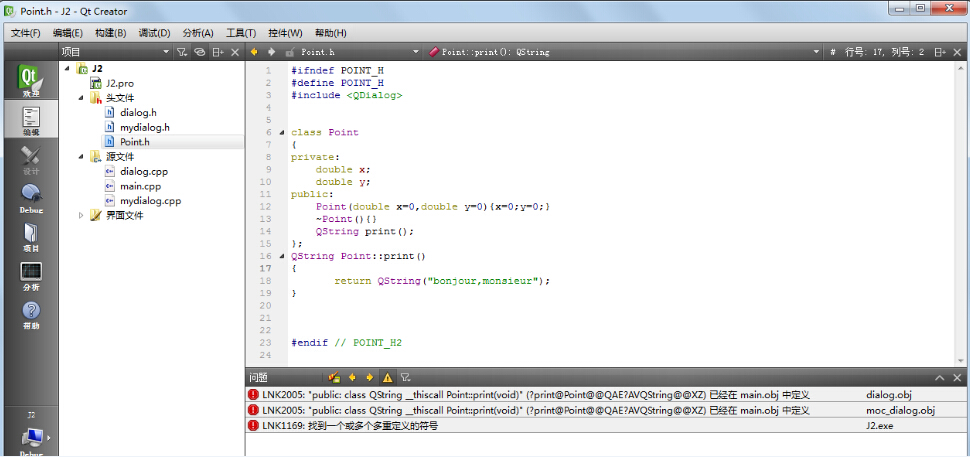Toggle the project tree filter icon
The image size is (970, 457).
click(182, 51)
